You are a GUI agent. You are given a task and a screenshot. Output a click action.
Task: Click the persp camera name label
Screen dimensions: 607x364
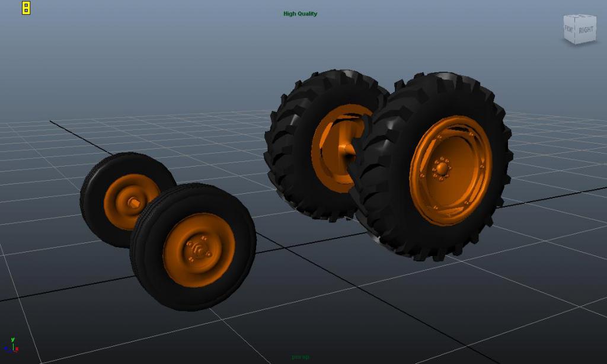301,357
